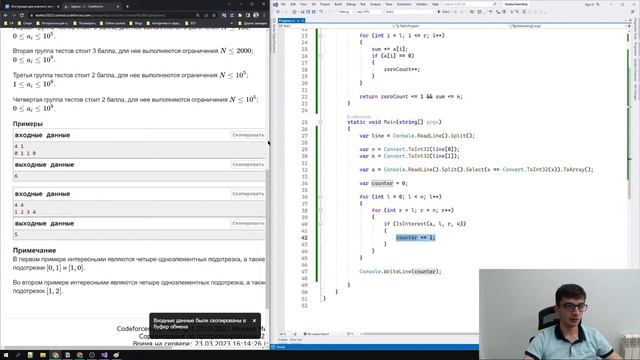Image resolution: width=640 pixels, height=360 pixels.
Task: Open the Build menu in Visual Studio
Action: click(338, 4)
